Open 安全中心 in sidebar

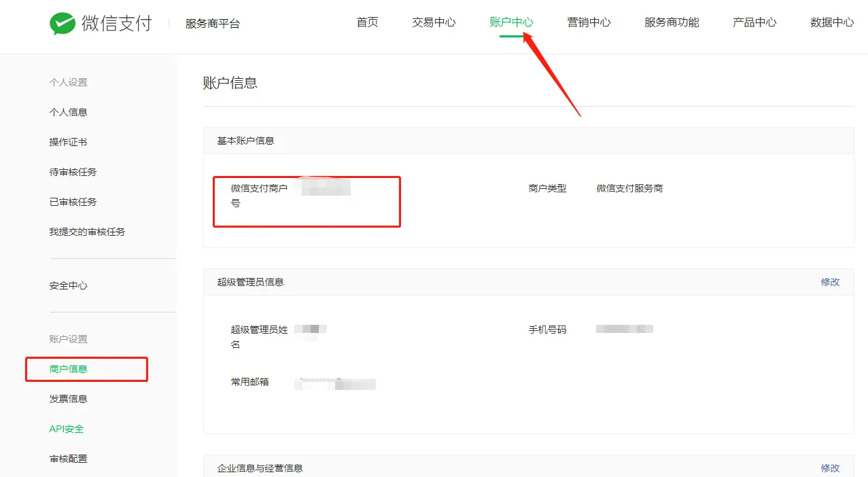coord(68,285)
